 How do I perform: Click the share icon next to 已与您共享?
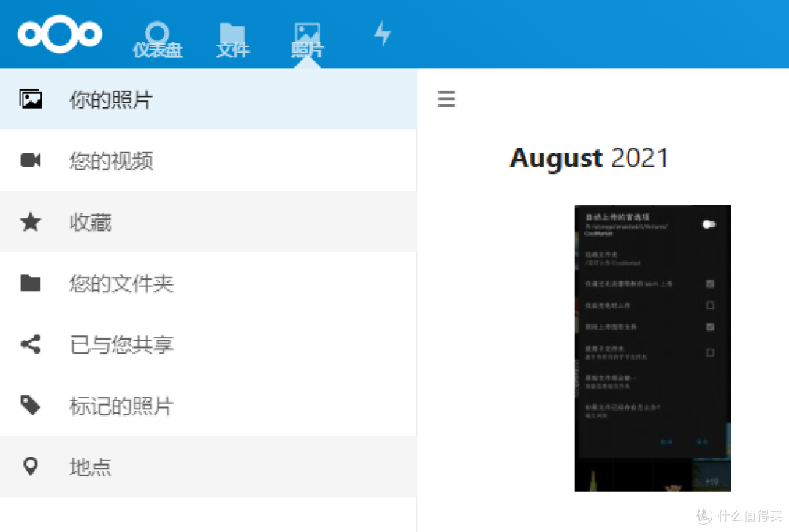[31, 344]
